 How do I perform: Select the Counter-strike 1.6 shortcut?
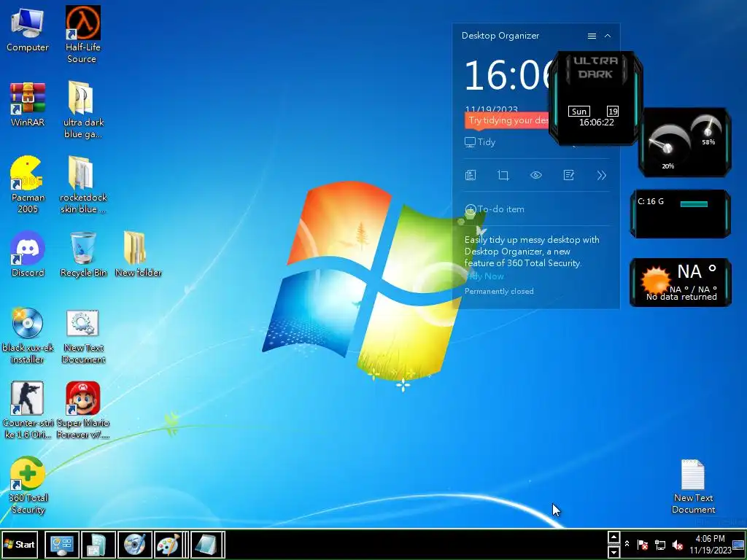[x=28, y=410]
